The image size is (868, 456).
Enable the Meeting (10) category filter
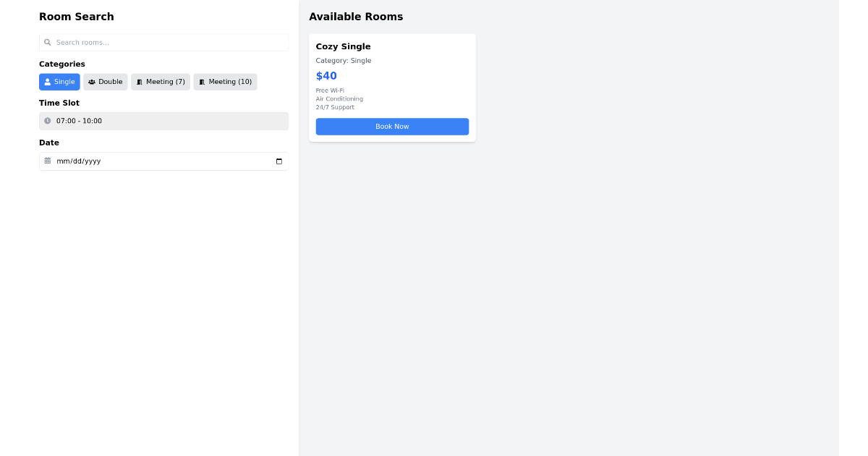click(225, 82)
